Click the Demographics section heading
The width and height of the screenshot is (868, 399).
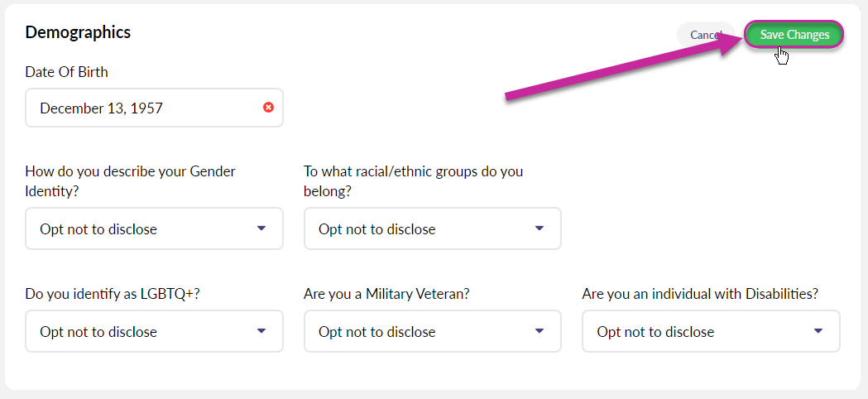[x=78, y=32]
